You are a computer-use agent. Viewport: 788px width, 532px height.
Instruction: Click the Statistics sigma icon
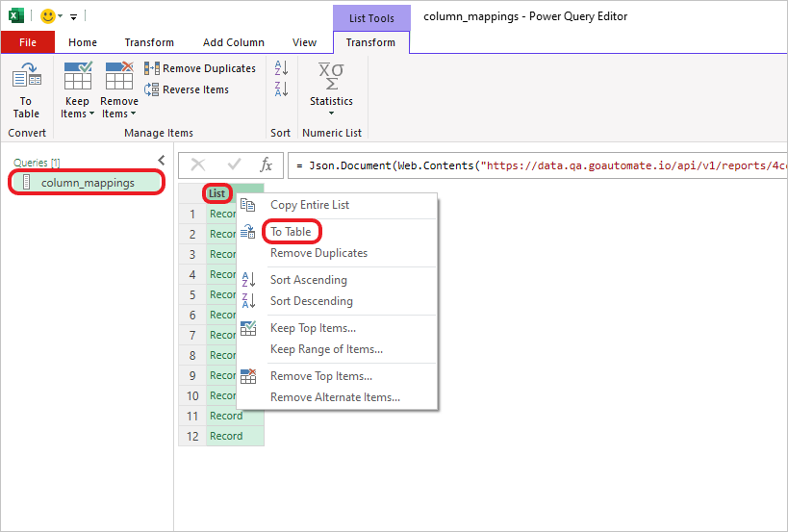click(x=331, y=76)
